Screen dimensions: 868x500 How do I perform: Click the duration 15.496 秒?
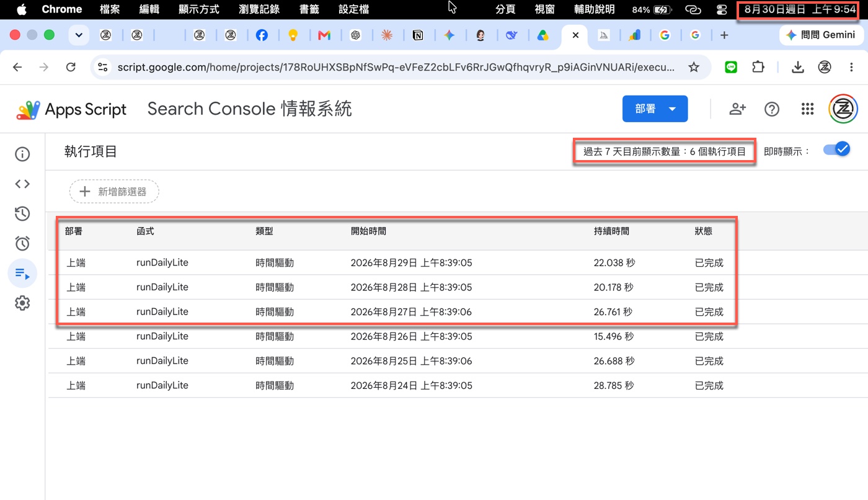pyautogui.click(x=614, y=336)
